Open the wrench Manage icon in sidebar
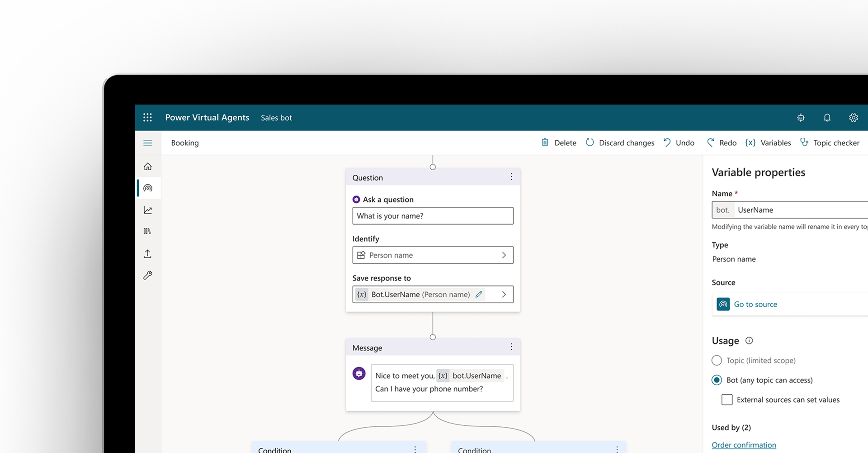Viewport: 868px width, 453px height. click(148, 275)
